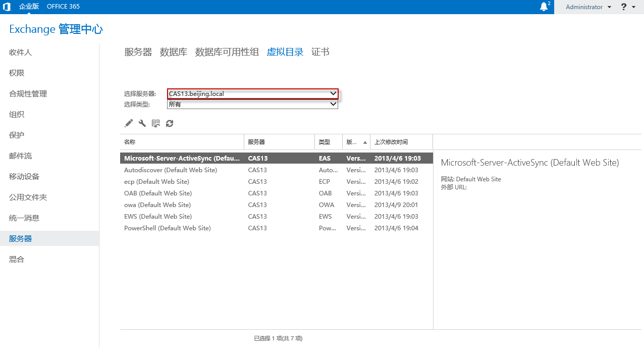Select the owa (Default Web Site) row
Viewport: 644px width, 354px height.
coord(277,205)
